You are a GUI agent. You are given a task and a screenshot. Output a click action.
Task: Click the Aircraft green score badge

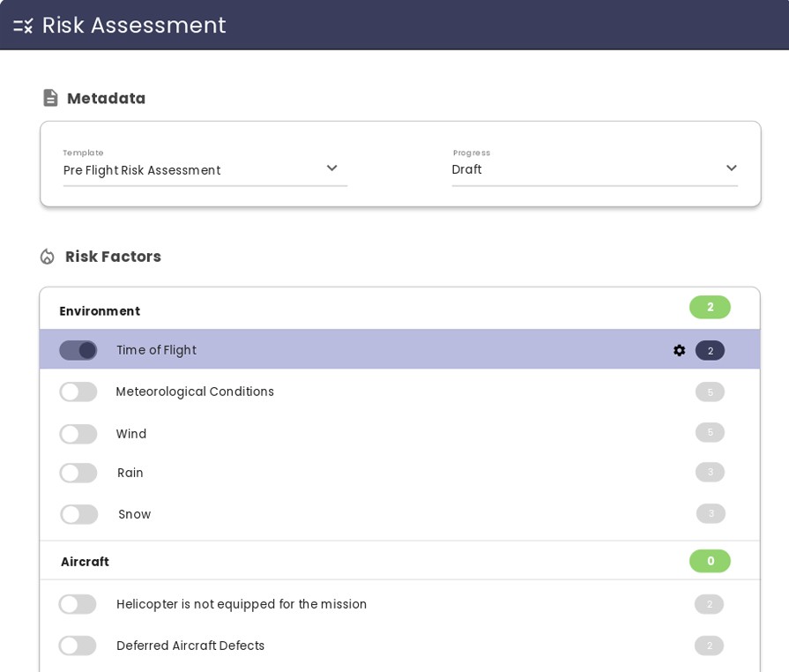pyautogui.click(x=710, y=561)
